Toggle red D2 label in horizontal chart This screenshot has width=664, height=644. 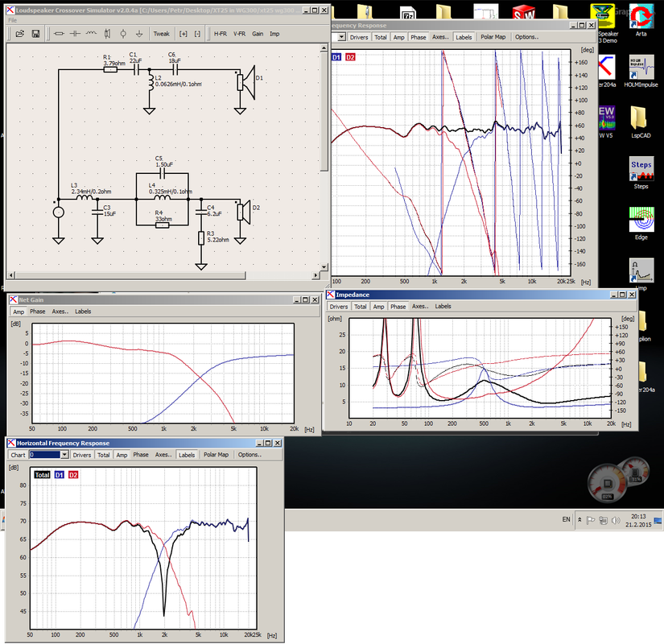(x=73, y=475)
